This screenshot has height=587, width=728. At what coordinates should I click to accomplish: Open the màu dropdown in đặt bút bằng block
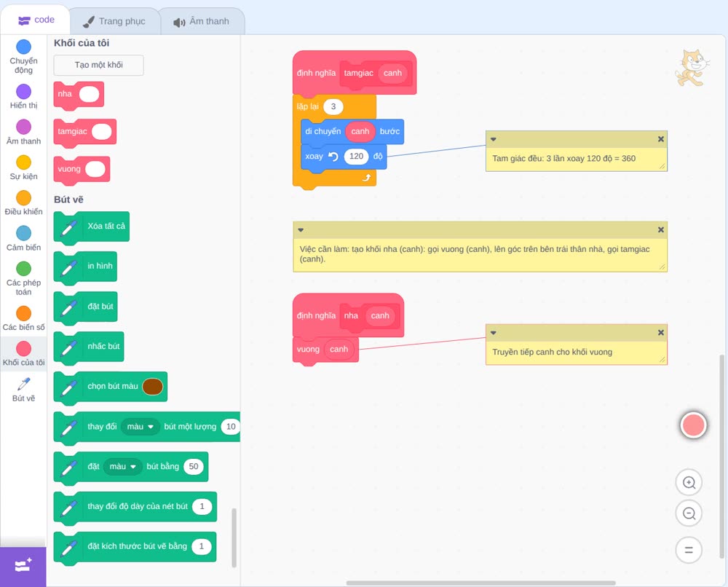tap(122, 466)
